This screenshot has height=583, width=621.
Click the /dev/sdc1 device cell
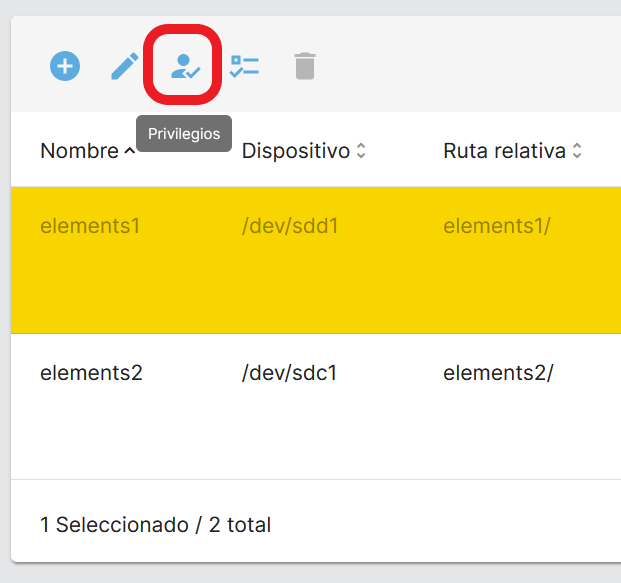click(x=290, y=373)
